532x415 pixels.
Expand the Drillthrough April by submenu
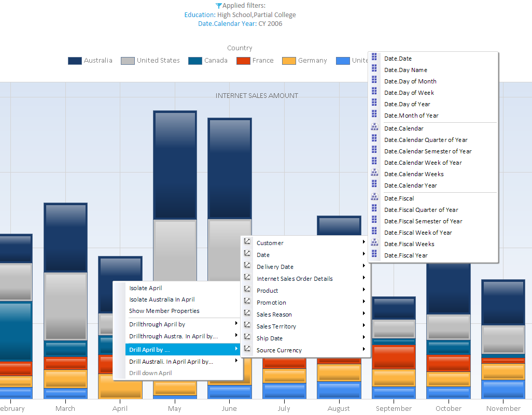point(237,324)
